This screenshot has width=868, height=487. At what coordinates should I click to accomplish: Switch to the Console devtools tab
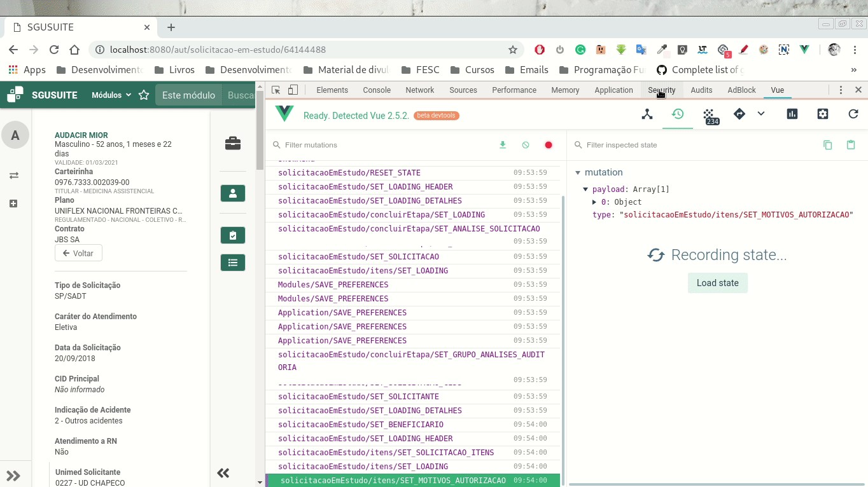pos(377,90)
